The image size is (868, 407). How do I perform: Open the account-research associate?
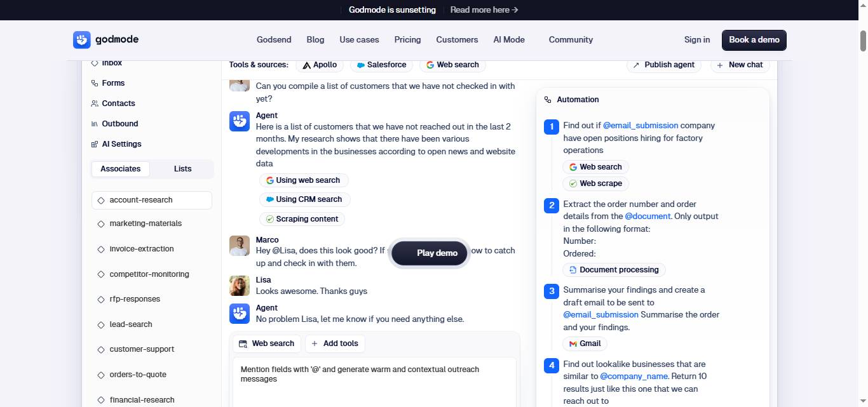pos(152,200)
